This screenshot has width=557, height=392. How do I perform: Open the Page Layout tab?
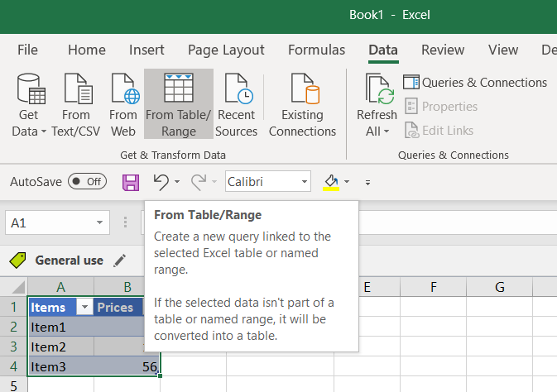226,50
